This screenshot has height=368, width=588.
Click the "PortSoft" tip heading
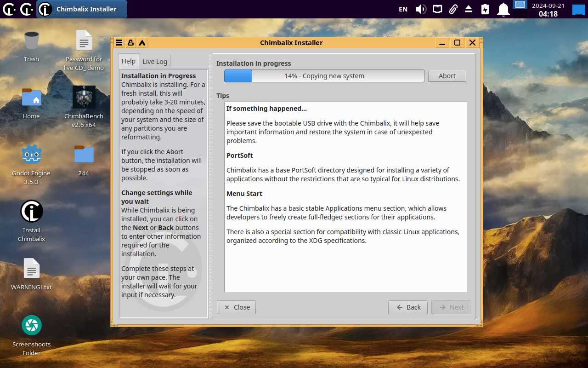pos(240,155)
